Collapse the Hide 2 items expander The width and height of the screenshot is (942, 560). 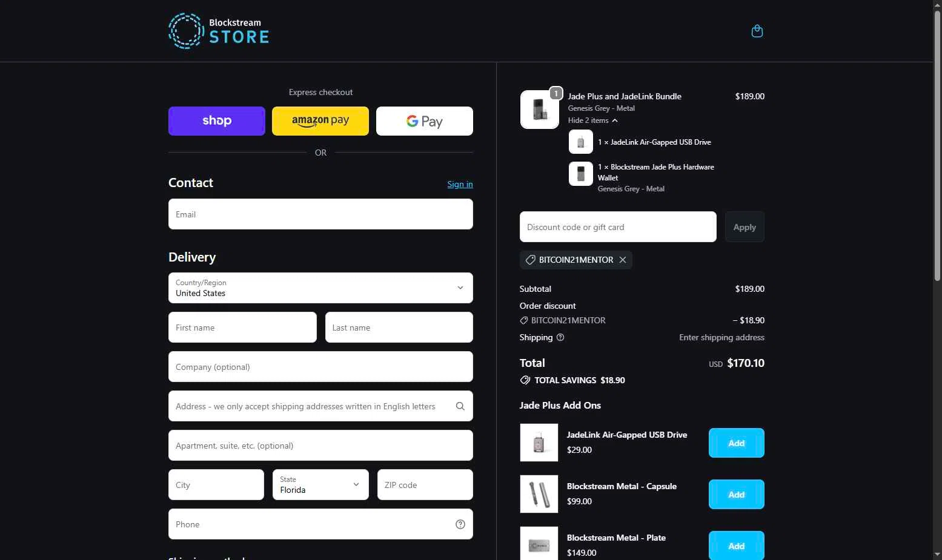592,120
